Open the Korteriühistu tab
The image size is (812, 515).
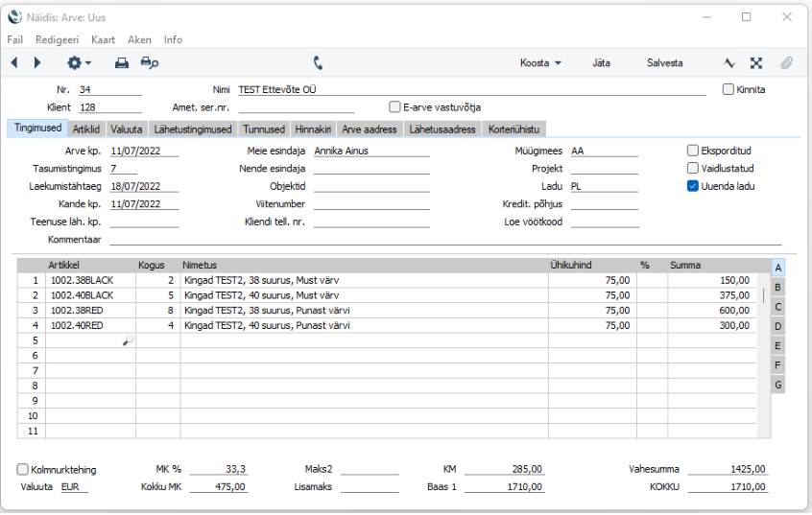[x=513, y=129]
